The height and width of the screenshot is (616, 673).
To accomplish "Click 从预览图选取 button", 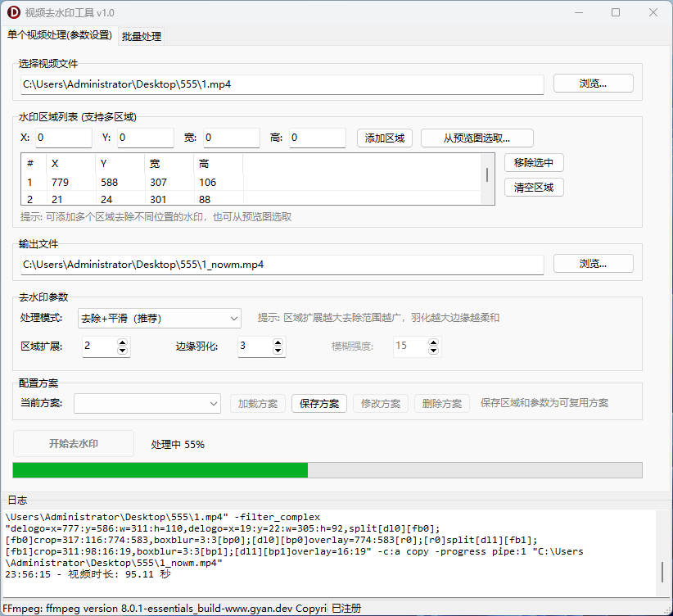I will click(477, 138).
